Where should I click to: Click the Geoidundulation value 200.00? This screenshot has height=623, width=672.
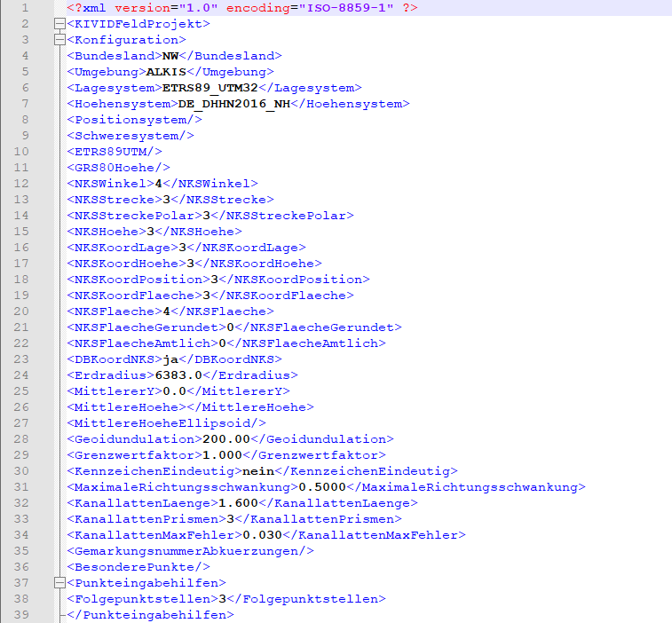coord(225,439)
